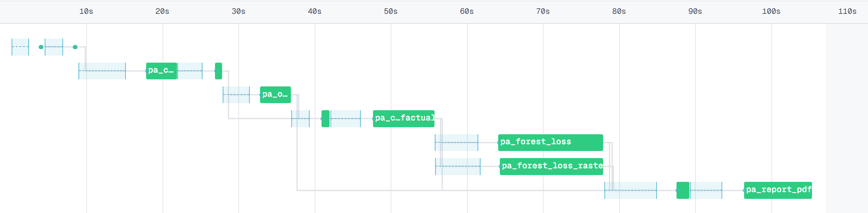Click the 80s time axis label
The image size is (868, 213).
coord(619,12)
